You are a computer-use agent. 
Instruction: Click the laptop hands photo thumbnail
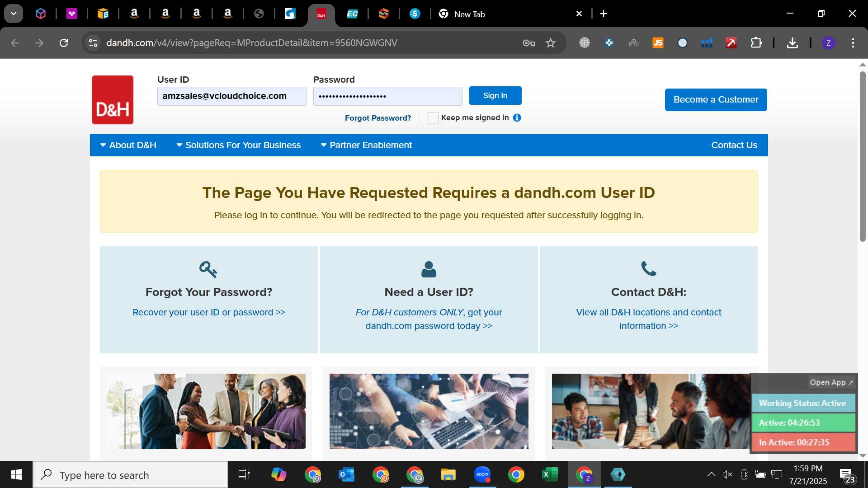tap(429, 411)
